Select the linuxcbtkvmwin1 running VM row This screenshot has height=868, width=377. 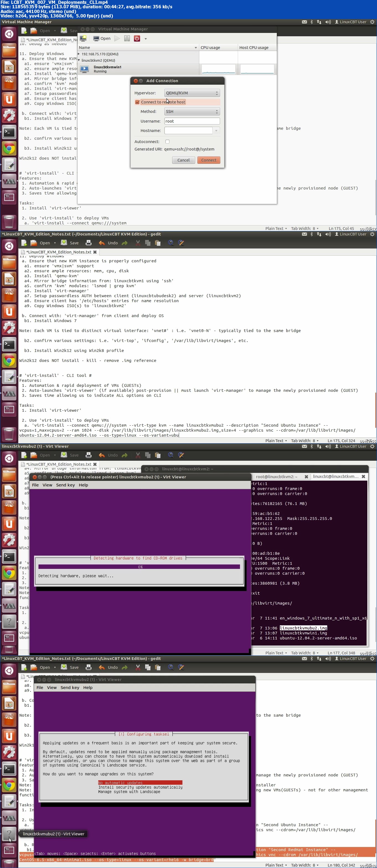(138, 69)
